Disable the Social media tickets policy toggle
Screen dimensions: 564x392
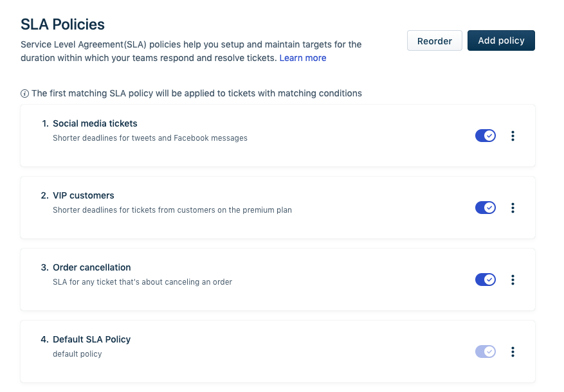pyautogui.click(x=486, y=136)
